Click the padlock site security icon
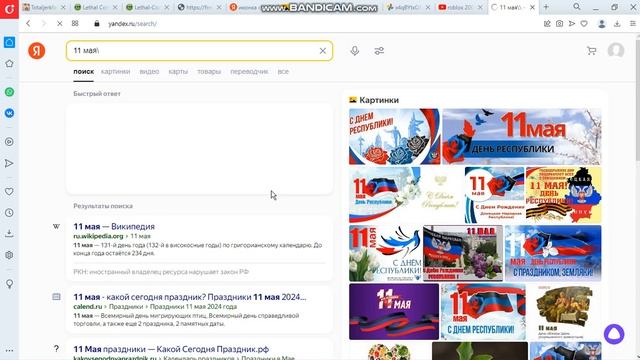Screen dimensions: 640x360 (97, 24)
